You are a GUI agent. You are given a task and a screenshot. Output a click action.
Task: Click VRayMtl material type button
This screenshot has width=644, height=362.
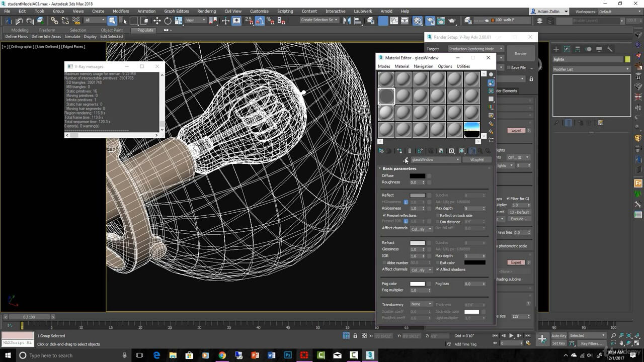(x=476, y=160)
